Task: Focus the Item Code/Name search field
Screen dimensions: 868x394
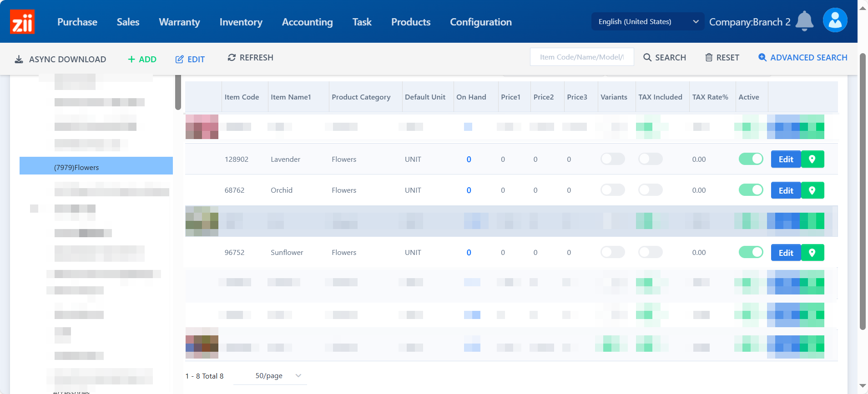Action: [581, 57]
